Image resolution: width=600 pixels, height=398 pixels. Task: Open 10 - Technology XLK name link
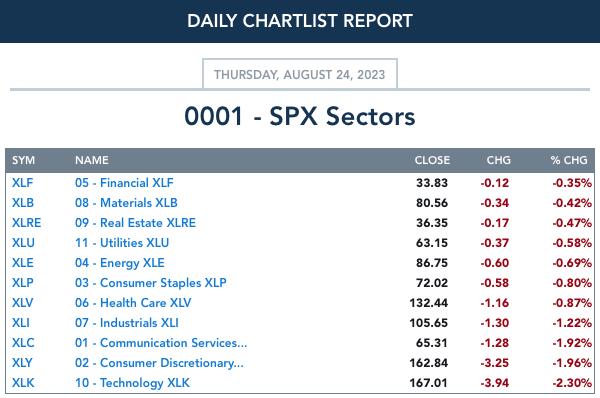(132, 383)
